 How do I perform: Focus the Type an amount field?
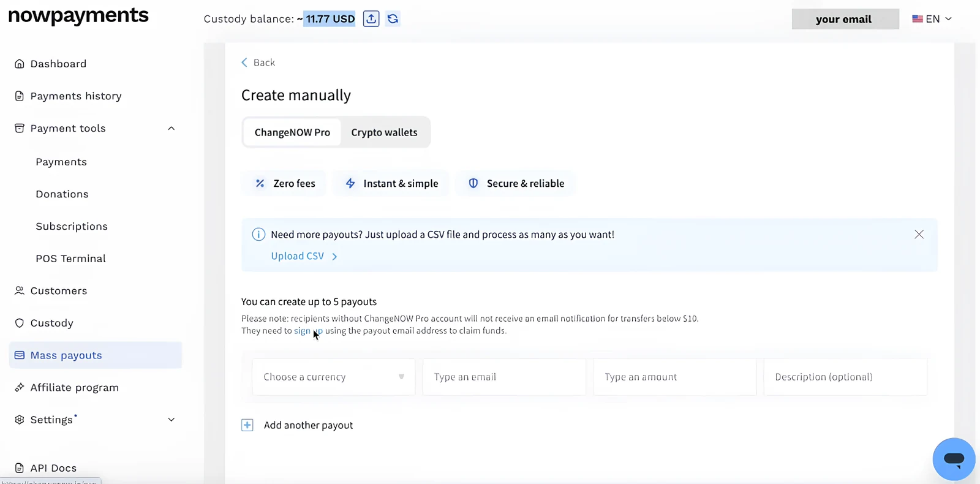[674, 377]
